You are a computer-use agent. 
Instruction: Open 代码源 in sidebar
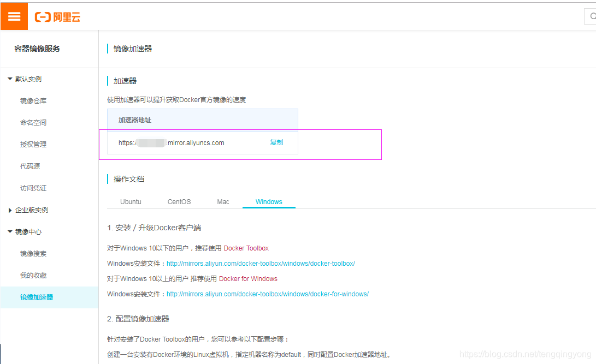tap(30, 166)
